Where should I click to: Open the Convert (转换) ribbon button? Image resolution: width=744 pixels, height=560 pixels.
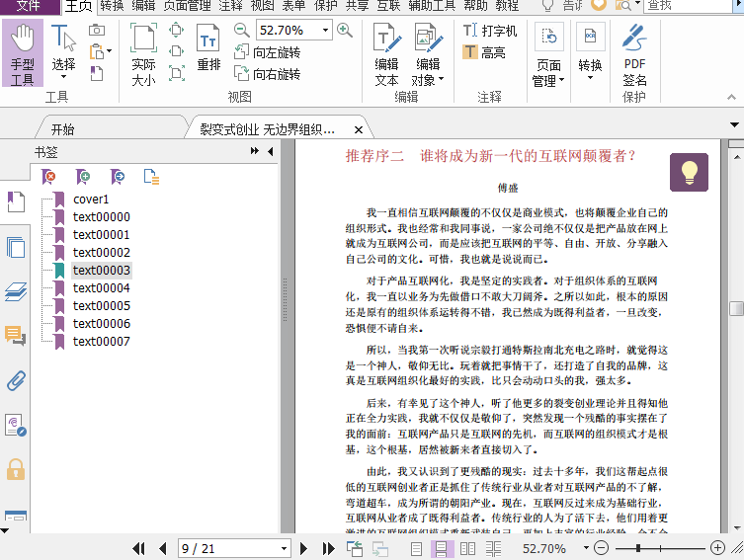point(590,52)
